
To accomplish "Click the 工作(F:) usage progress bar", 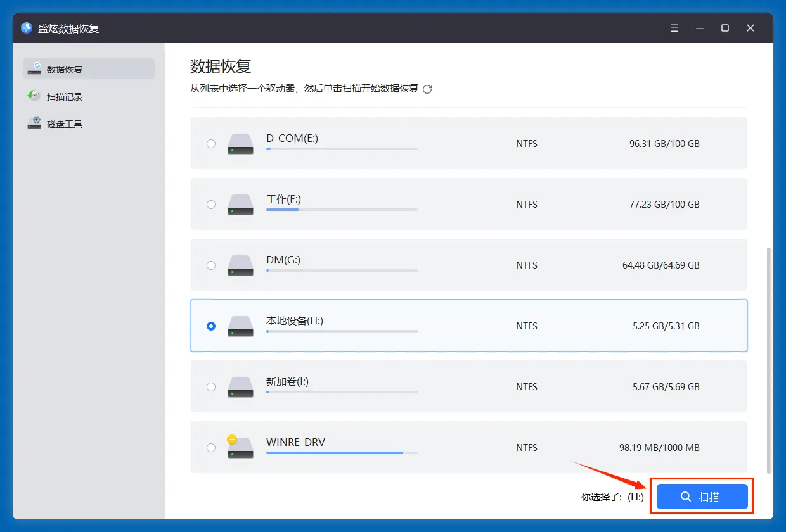I will coord(342,210).
